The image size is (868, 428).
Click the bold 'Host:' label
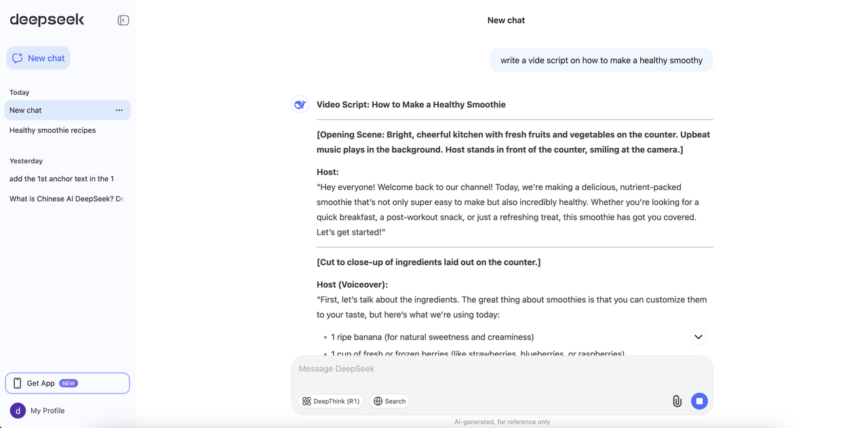click(328, 172)
